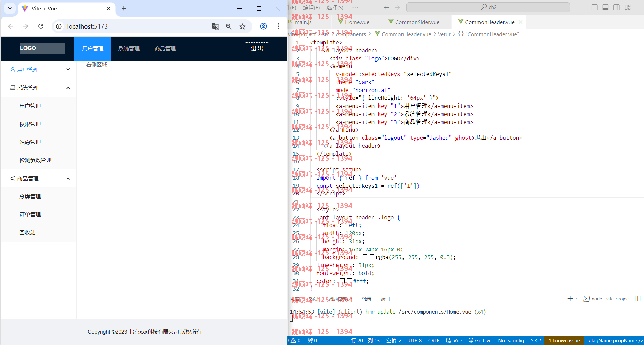Create a new terminal with plus icon
Image resolution: width=644 pixels, height=345 pixels.
pos(570,298)
